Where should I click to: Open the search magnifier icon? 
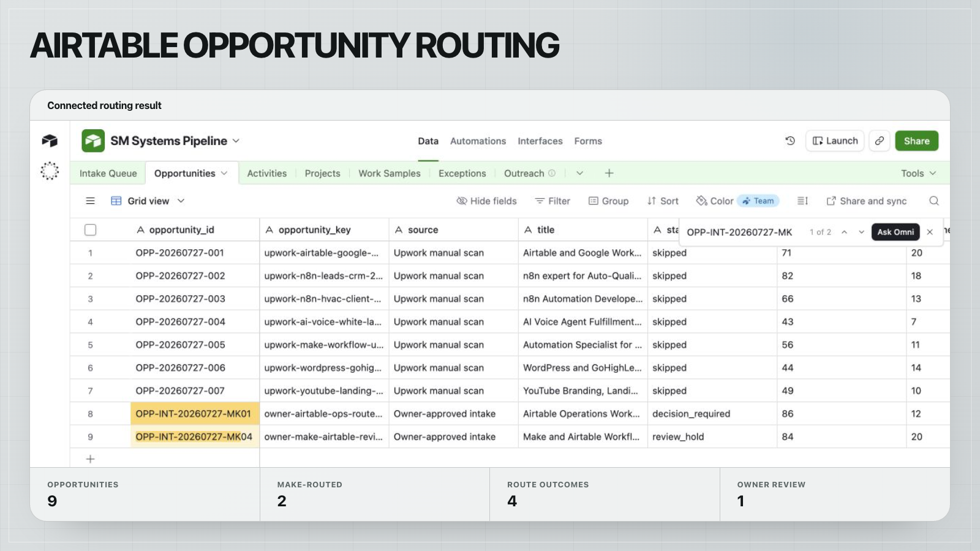(x=934, y=201)
